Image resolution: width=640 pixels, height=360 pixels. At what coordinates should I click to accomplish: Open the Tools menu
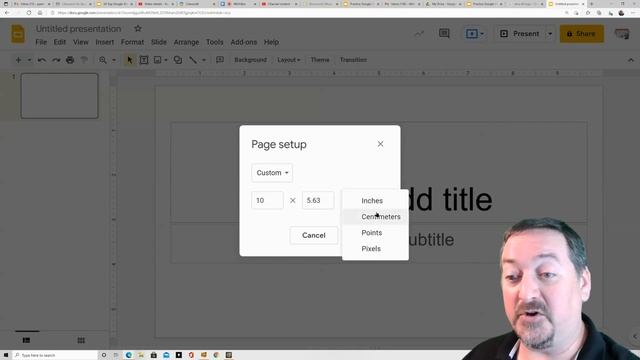(214, 42)
